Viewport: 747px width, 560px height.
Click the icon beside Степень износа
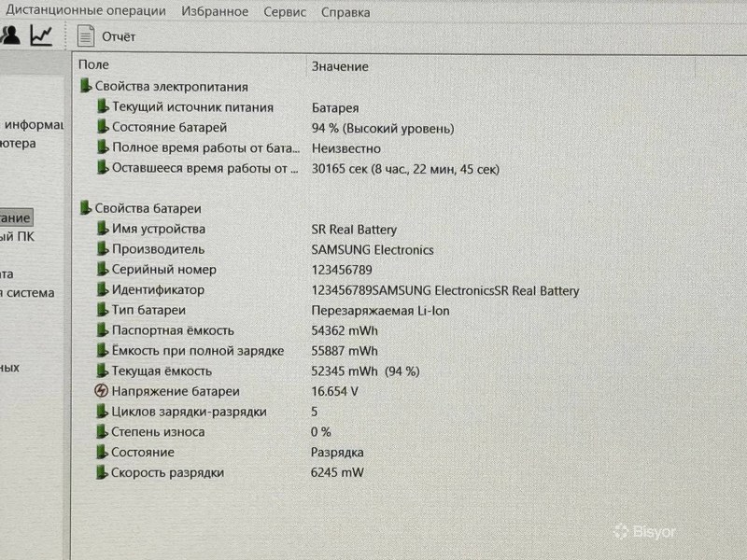click(102, 431)
